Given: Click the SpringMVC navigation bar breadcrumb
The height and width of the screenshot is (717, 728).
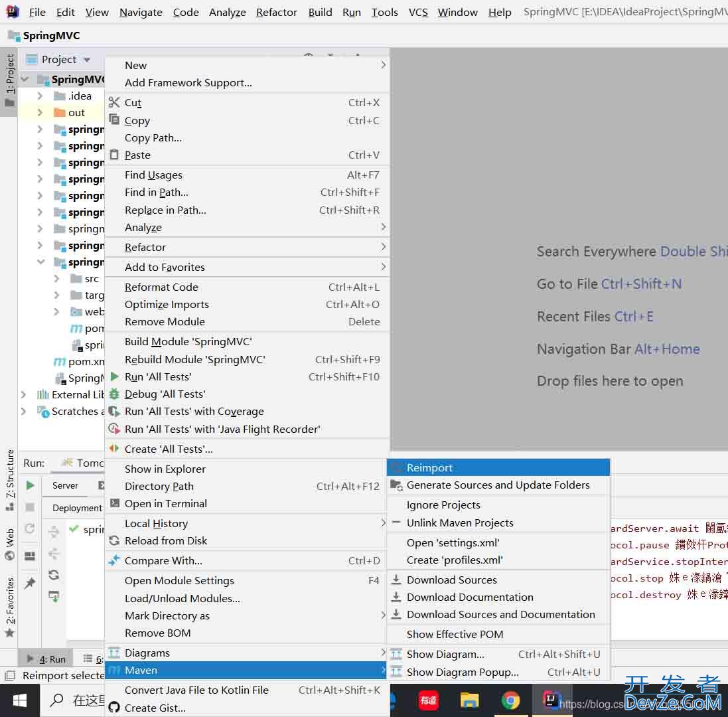Looking at the screenshot, I should [44, 35].
